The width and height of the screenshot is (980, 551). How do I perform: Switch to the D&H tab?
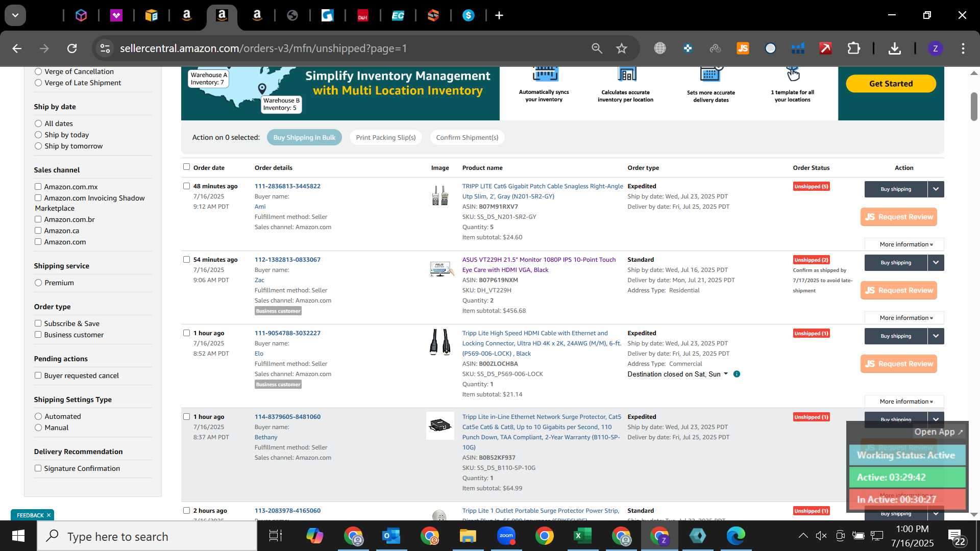[362, 15]
